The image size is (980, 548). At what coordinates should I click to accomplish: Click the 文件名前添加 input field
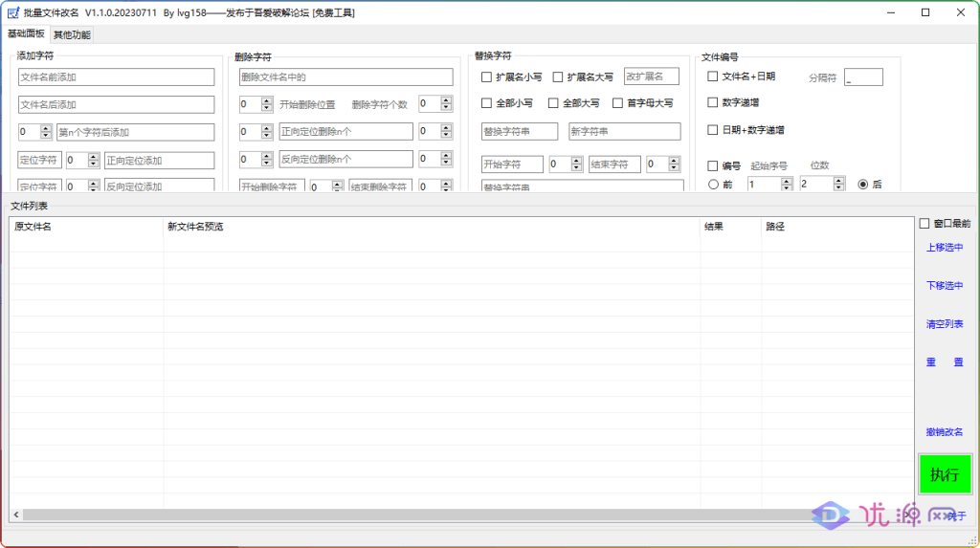point(116,77)
